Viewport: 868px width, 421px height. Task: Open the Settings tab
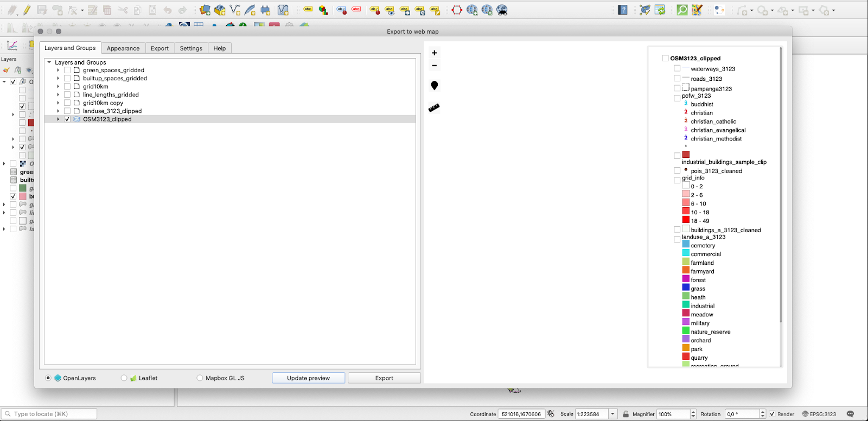point(191,48)
